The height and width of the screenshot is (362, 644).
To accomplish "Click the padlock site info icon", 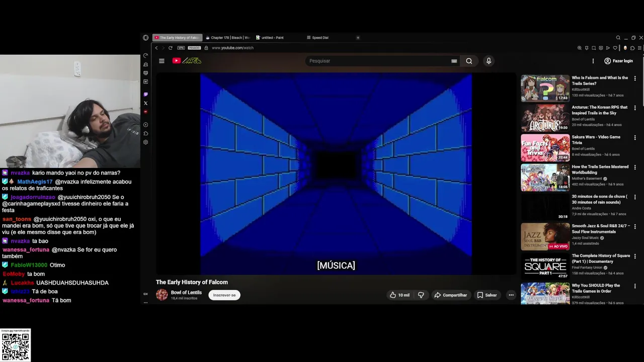I will 206,48.
